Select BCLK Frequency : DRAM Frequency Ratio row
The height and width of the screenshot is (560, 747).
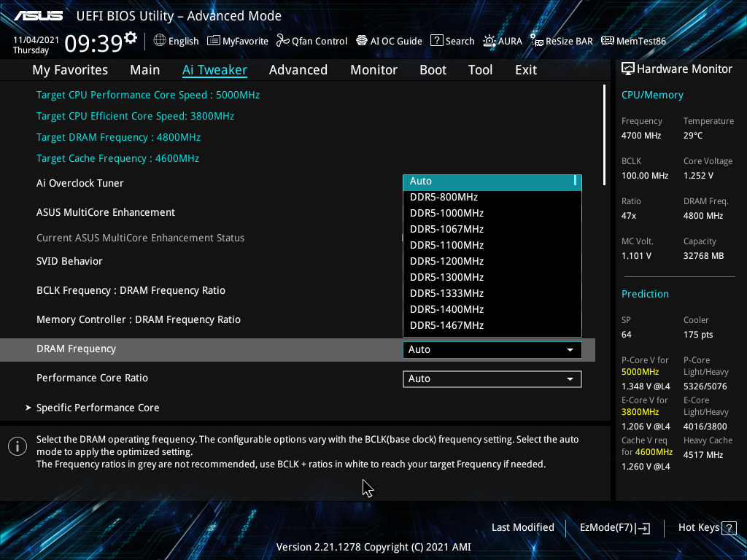(131, 290)
